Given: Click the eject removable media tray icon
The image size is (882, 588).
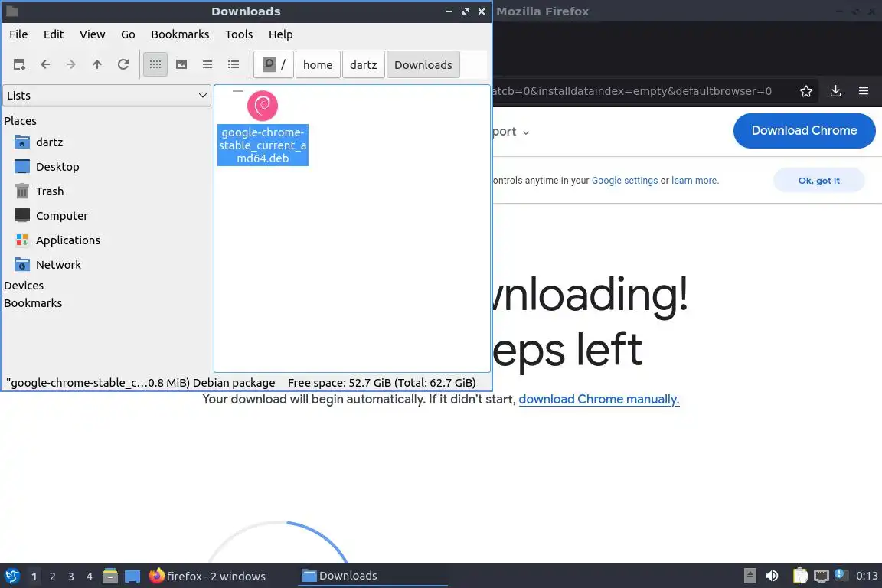Looking at the screenshot, I should coord(750,576).
